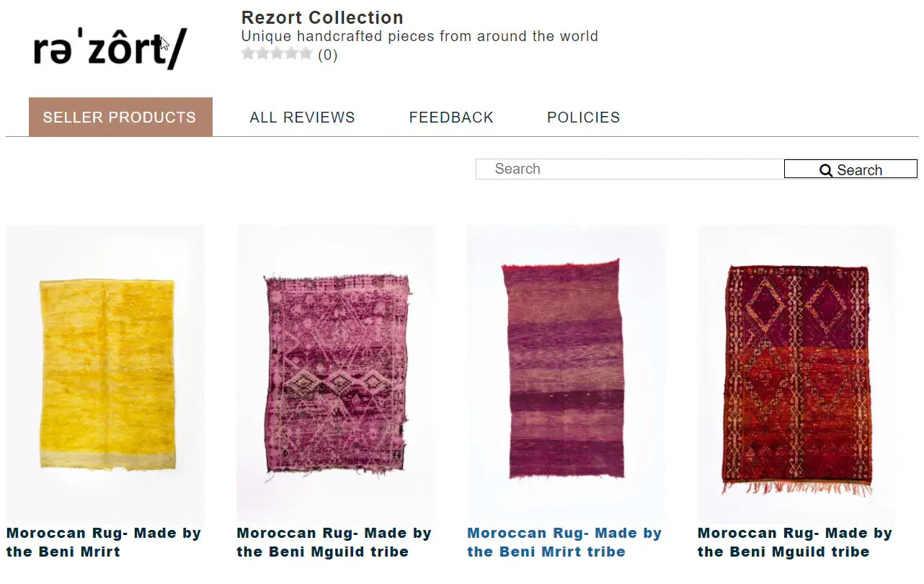Open the (0) review count

(x=328, y=55)
